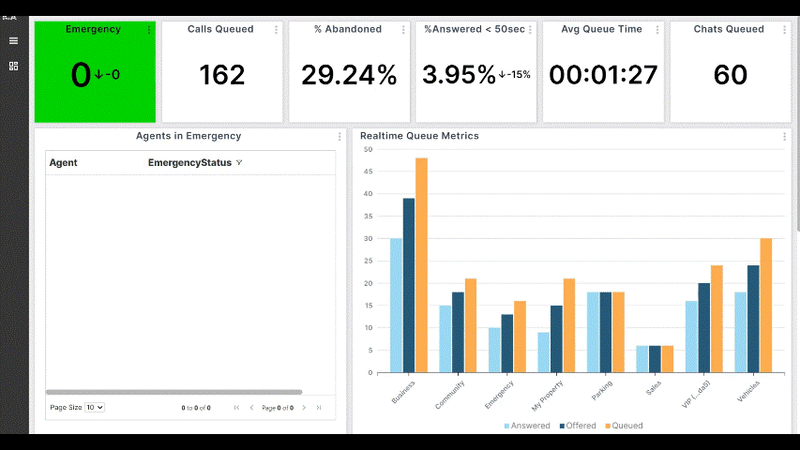The height and width of the screenshot is (450, 800).
Task: Click the Emergency green status card
Action: [95, 71]
